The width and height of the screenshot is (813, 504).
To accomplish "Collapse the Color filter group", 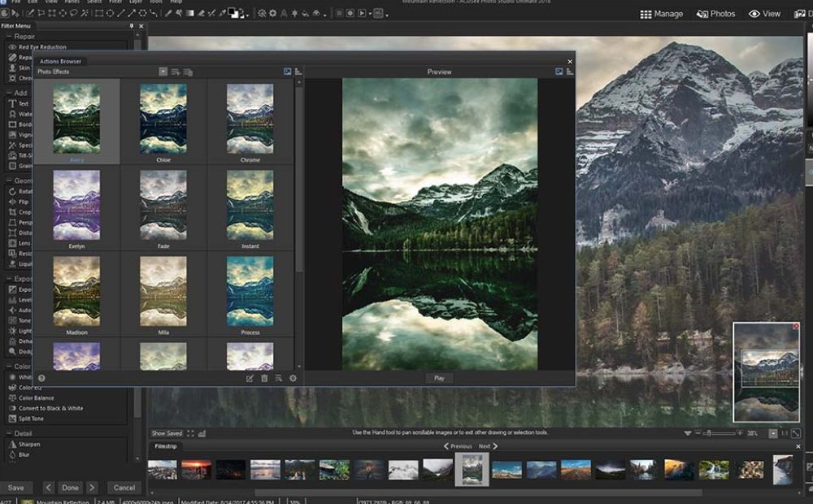I will (9, 366).
